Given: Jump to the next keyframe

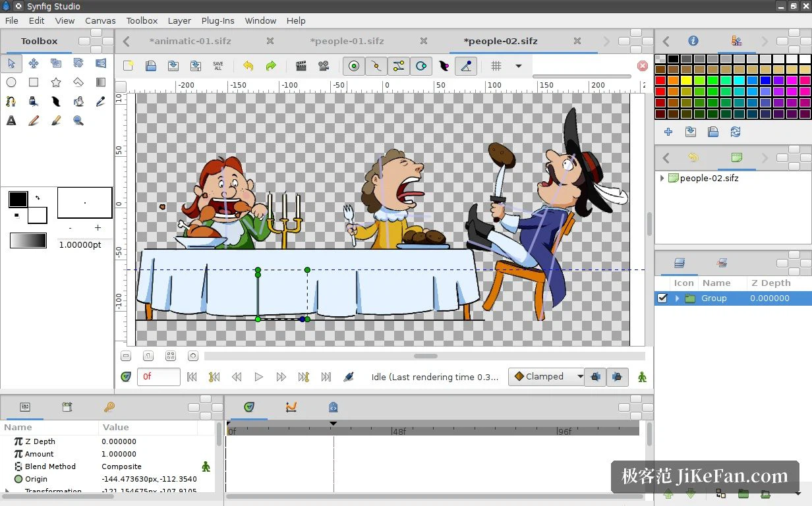Looking at the screenshot, I should pyautogui.click(x=304, y=377).
